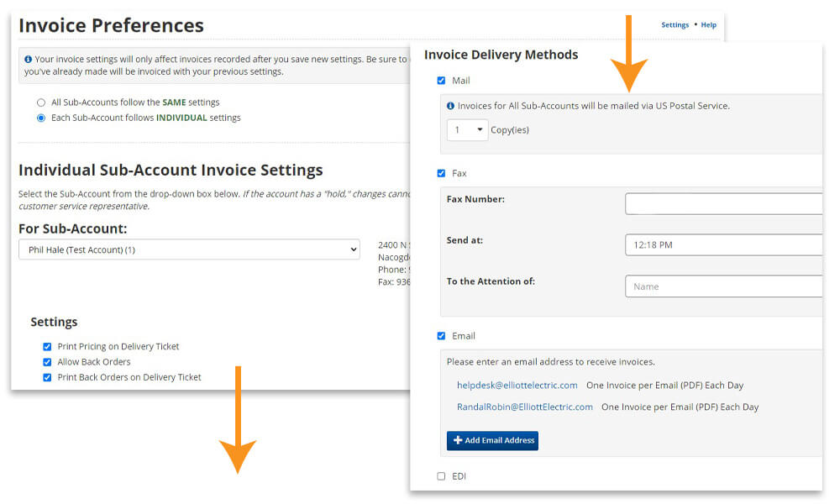The width and height of the screenshot is (840, 504).
Task: Open the Copy(ies) count dropdown
Action: 467,130
